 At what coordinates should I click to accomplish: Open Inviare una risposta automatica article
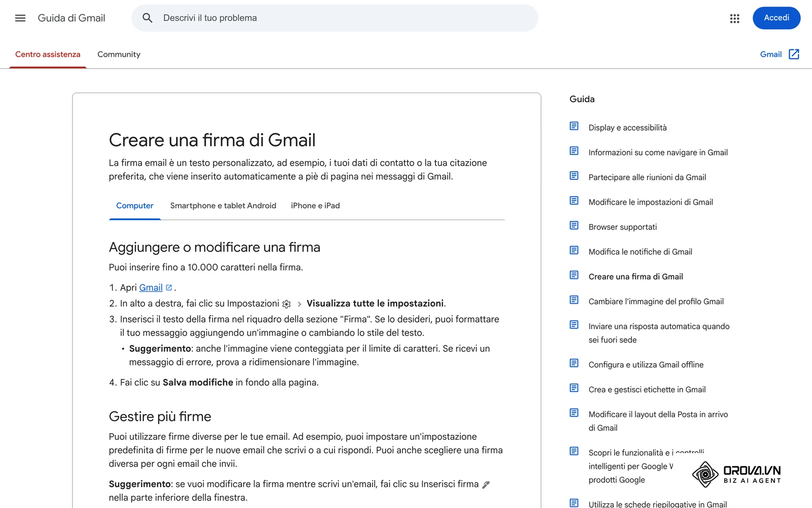tap(659, 333)
